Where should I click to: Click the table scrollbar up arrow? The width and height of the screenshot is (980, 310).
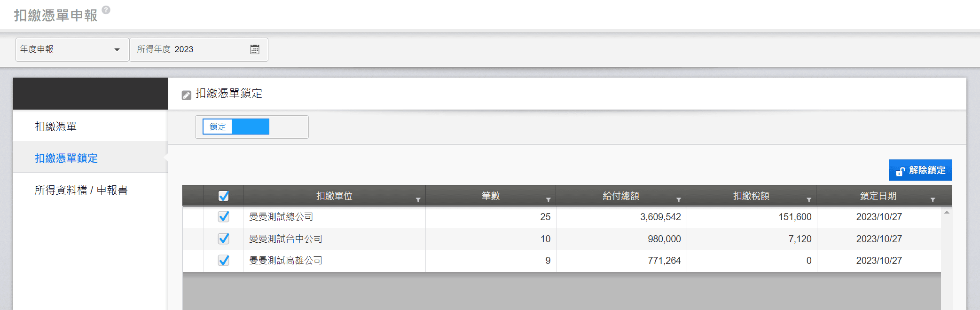[x=947, y=213]
